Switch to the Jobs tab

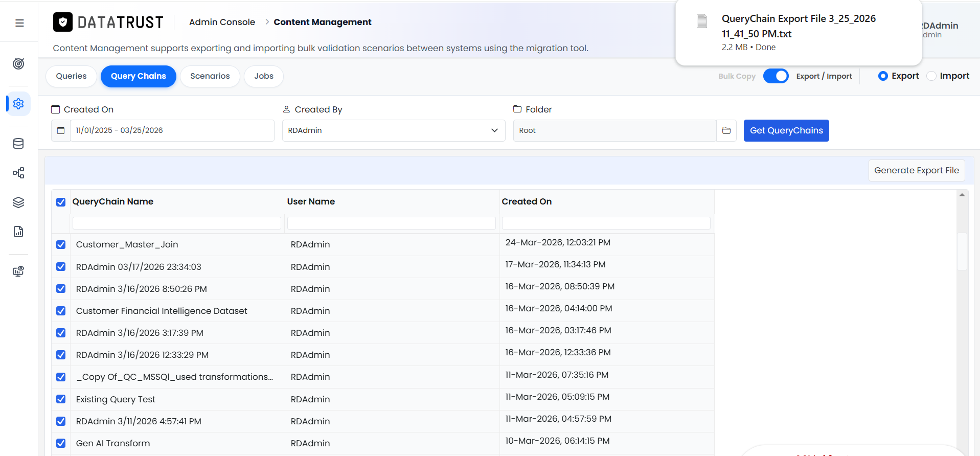[x=264, y=76]
